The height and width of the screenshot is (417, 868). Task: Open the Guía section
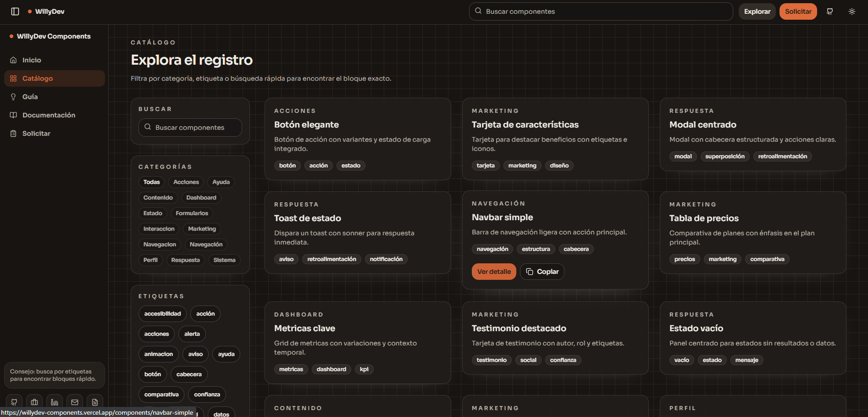(30, 96)
